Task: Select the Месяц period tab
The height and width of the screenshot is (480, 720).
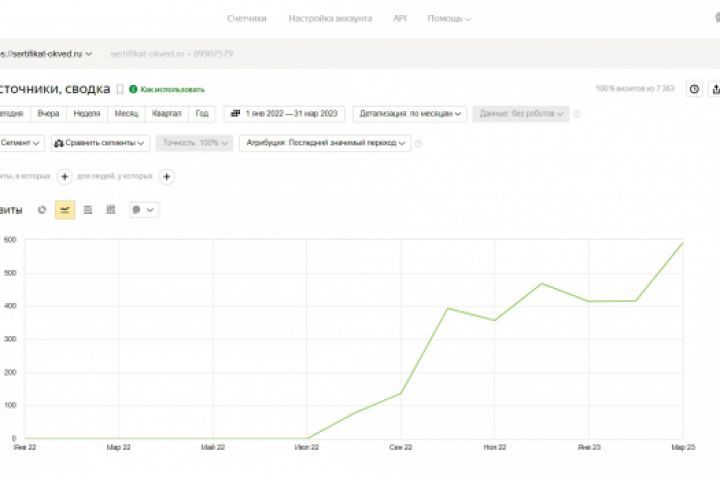Action: tap(126, 113)
